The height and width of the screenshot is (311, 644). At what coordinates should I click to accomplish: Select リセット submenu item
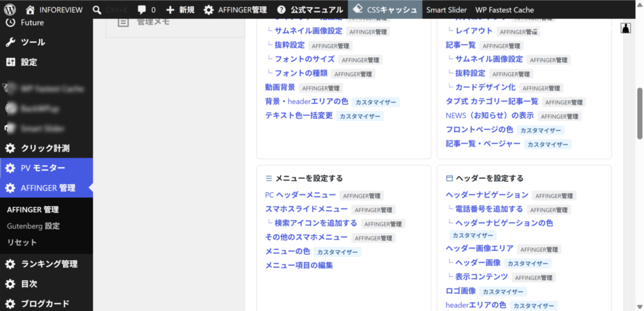22,242
